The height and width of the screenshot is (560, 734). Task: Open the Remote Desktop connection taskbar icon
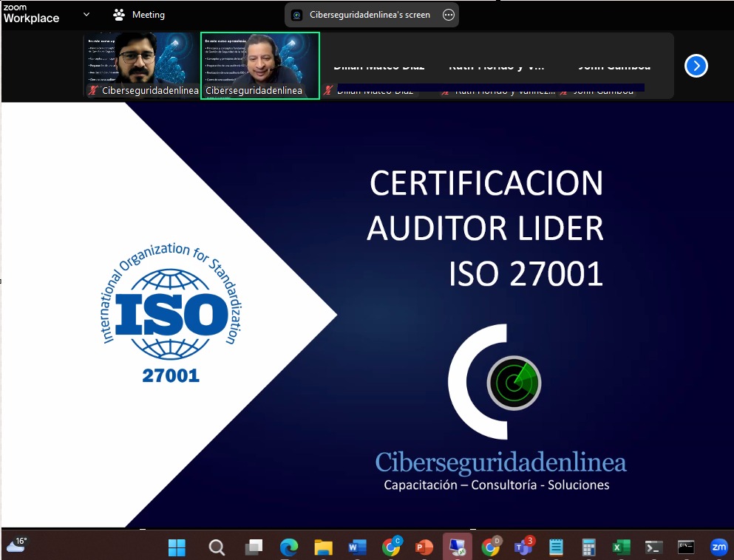pos(458,547)
